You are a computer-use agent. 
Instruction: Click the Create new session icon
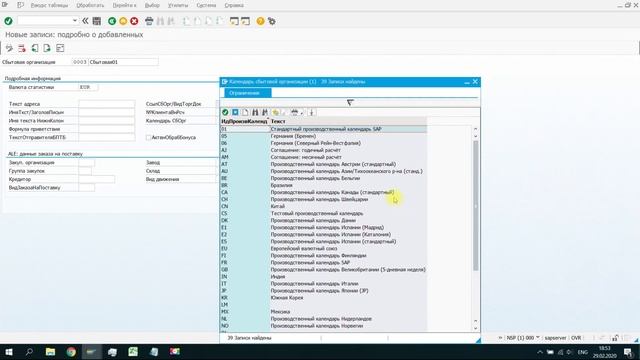click(234, 21)
